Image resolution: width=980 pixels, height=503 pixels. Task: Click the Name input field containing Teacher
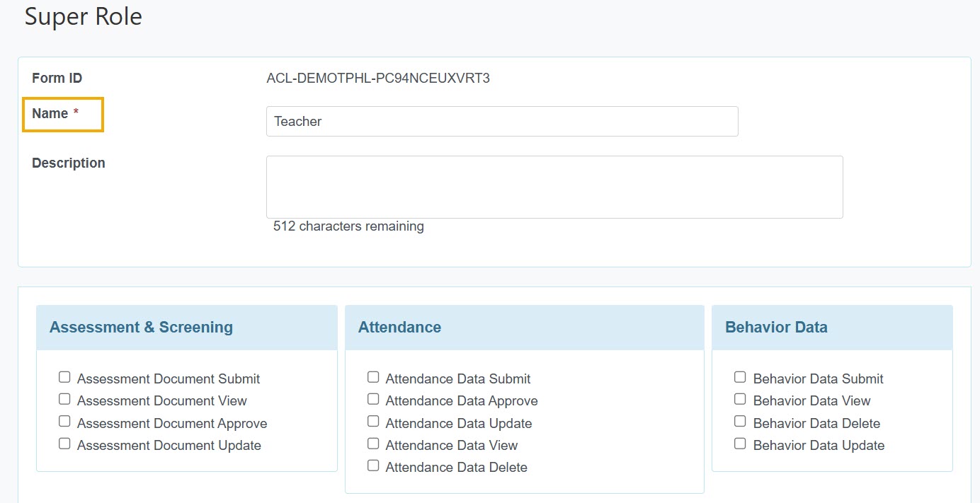pos(502,122)
